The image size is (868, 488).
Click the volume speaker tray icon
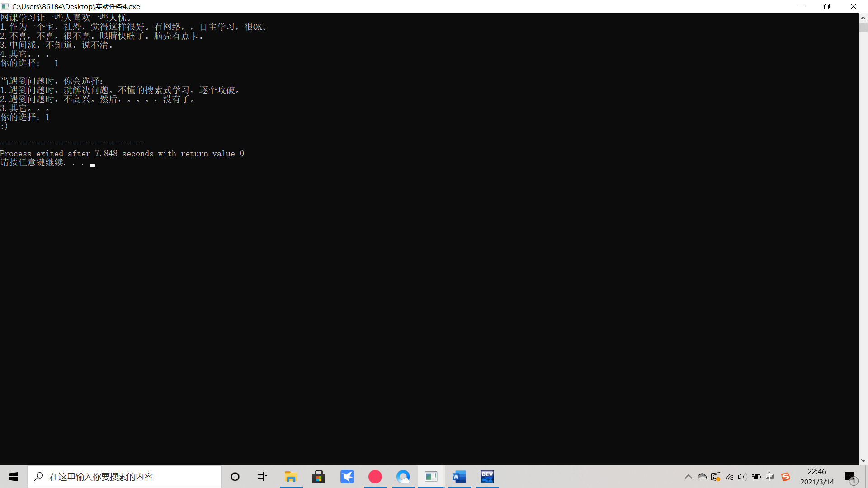click(742, 477)
